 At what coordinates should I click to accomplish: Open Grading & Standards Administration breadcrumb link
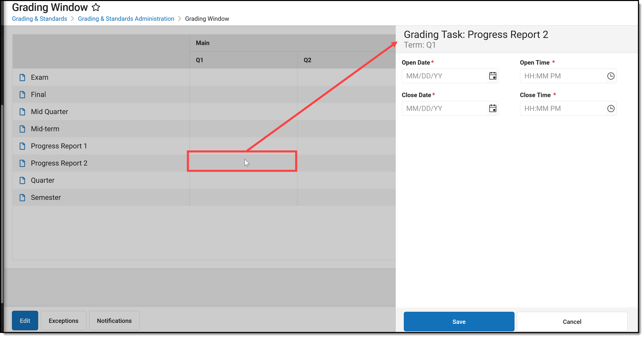point(126,19)
